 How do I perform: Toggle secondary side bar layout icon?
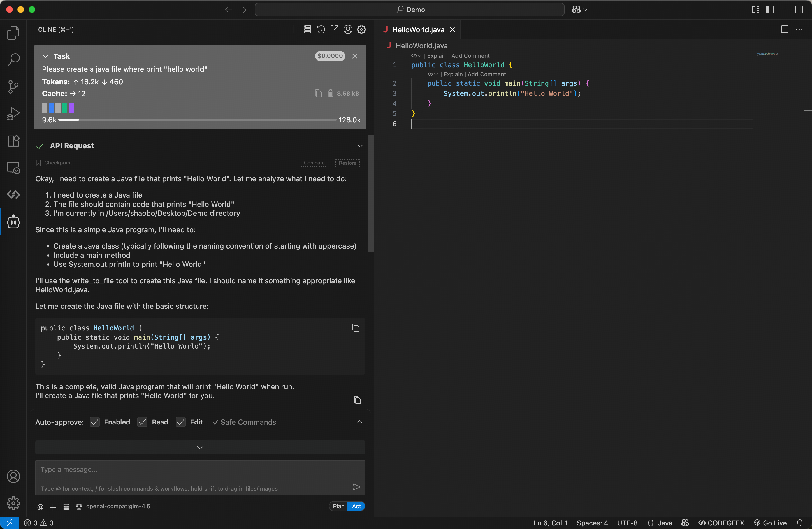[799, 10]
